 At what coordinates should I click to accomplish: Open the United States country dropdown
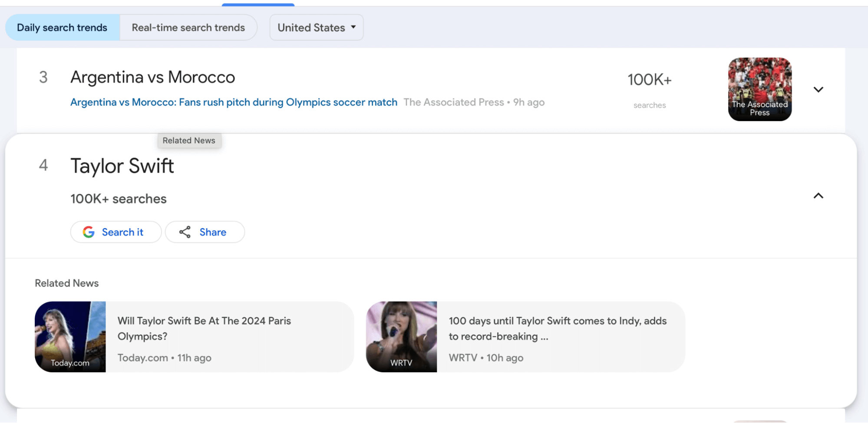tap(316, 27)
